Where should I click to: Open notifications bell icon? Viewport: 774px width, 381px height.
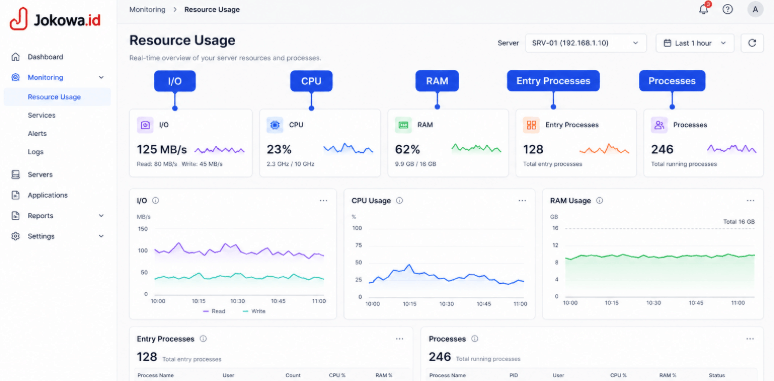pos(703,9)
